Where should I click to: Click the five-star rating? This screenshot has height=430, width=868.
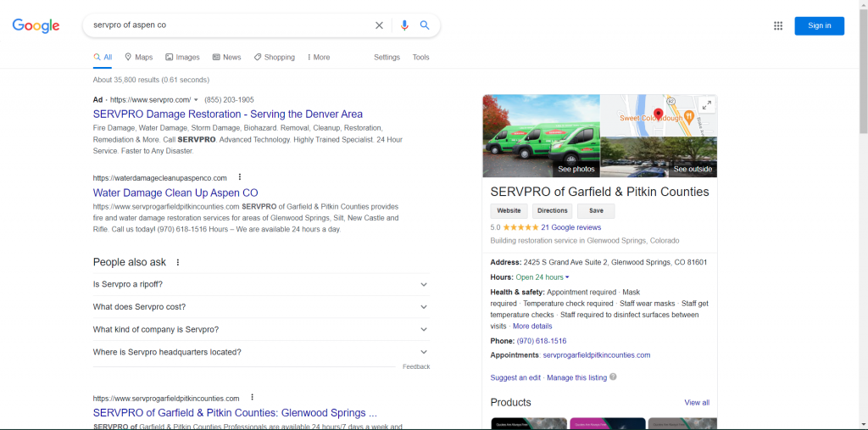coord(520,228)
